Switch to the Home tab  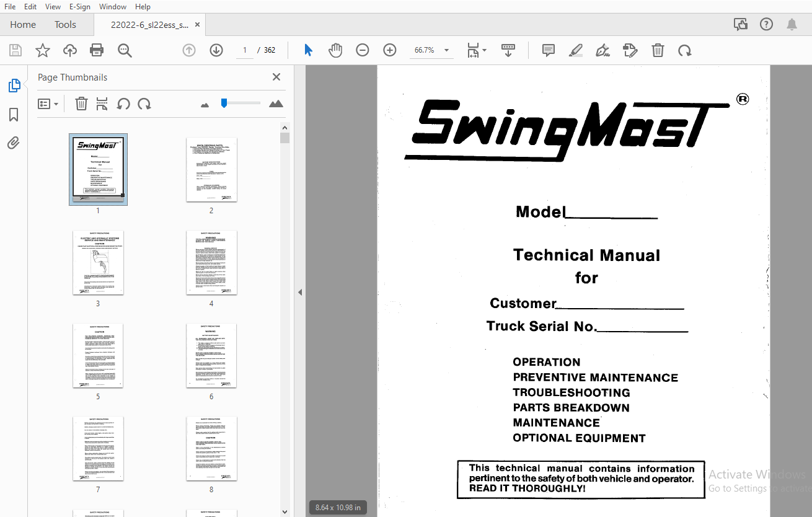[23, 25]
